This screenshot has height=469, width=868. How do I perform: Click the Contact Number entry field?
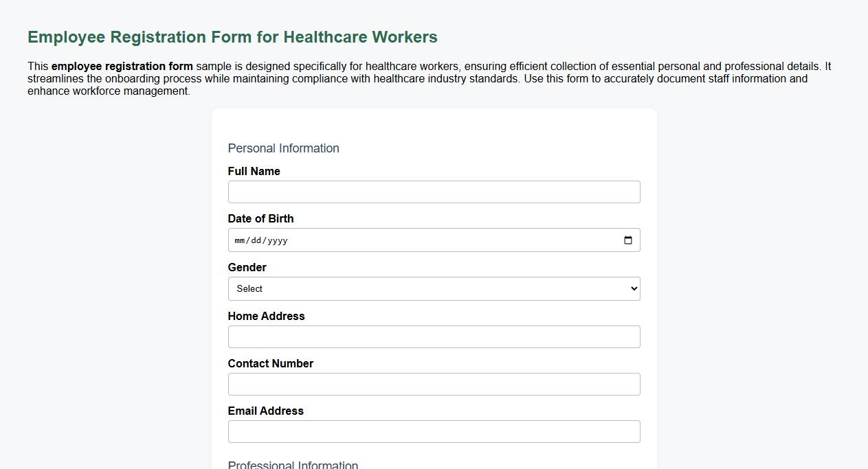coord(434,384)
